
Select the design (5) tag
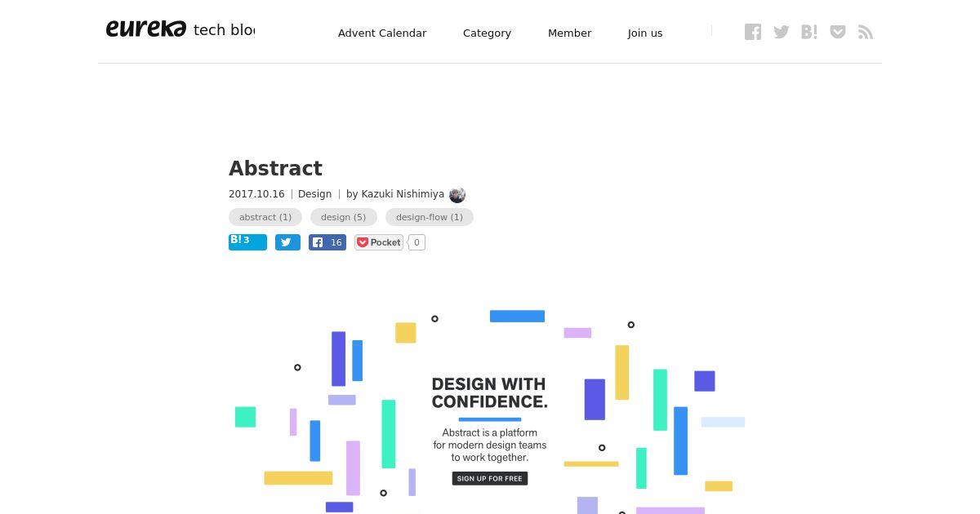pyautogui.click(x=343, y=217)
